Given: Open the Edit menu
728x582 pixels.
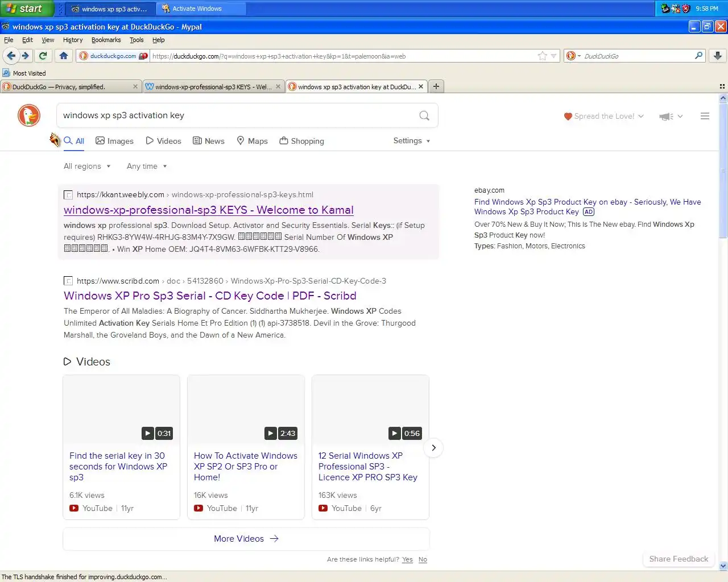Looking at the screenshot, I should pos(27,40).
